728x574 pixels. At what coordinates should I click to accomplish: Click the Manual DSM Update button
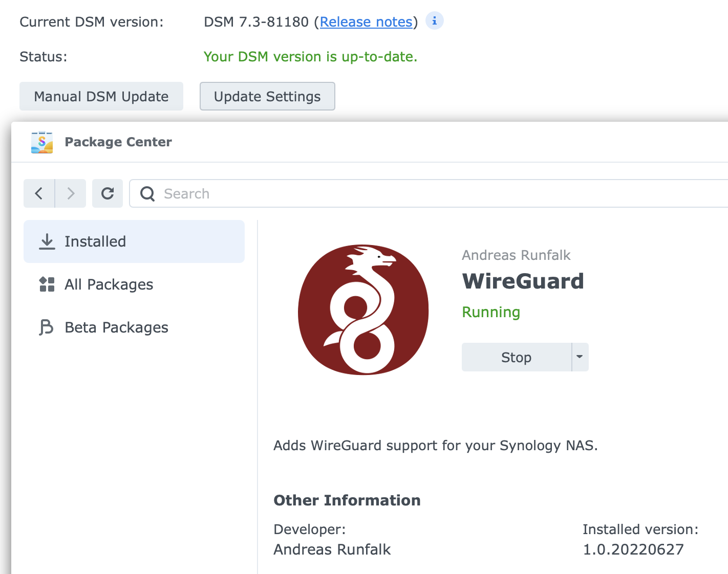click(101, 96)
